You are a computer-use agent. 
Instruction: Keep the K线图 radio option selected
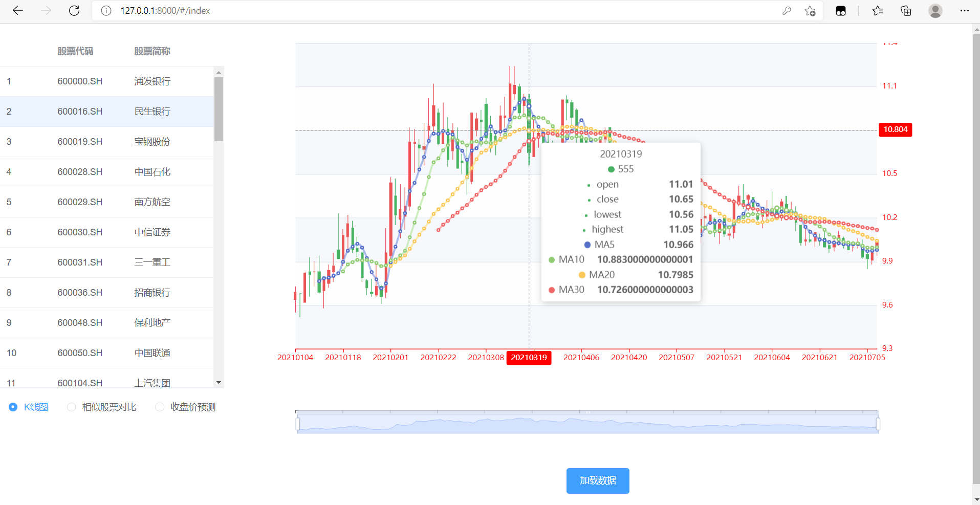pyautogui.click(x=13, y=407)
